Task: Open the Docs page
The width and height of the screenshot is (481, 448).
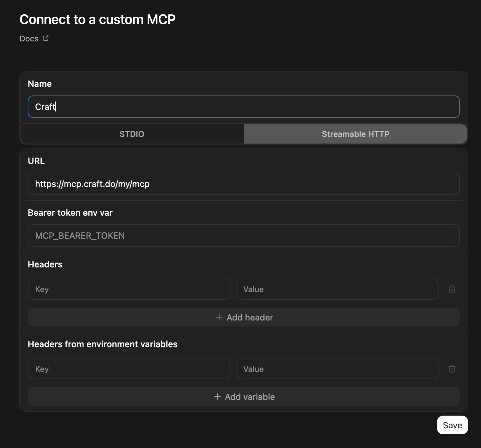Action: 28,38
